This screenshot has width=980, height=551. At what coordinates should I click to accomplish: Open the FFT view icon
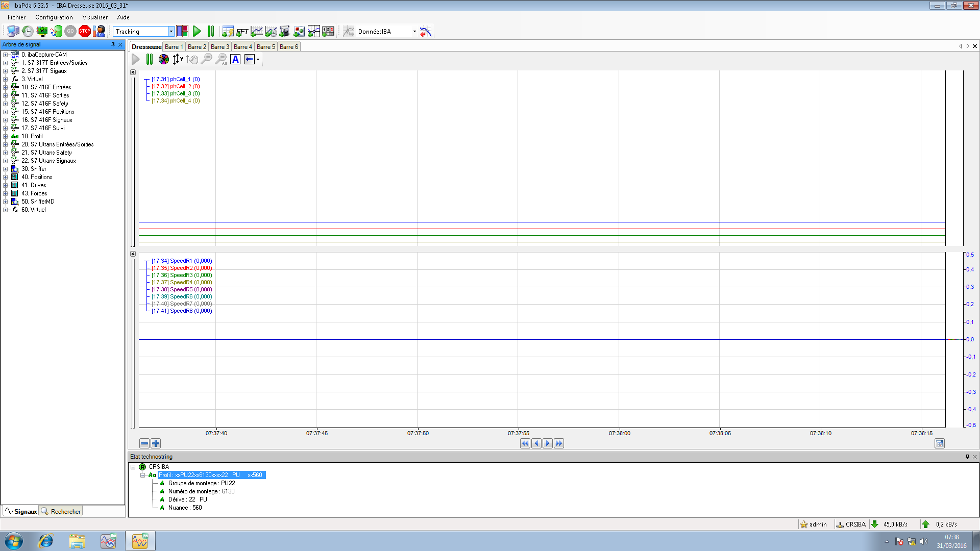pyautogui.click(x=242, y=32)
